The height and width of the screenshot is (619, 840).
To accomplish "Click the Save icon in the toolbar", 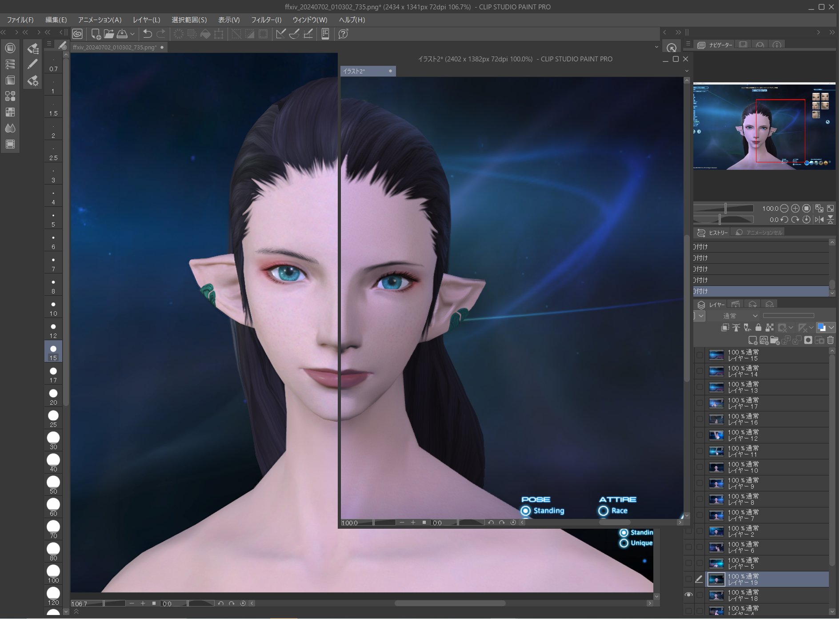I will point(122,34).
